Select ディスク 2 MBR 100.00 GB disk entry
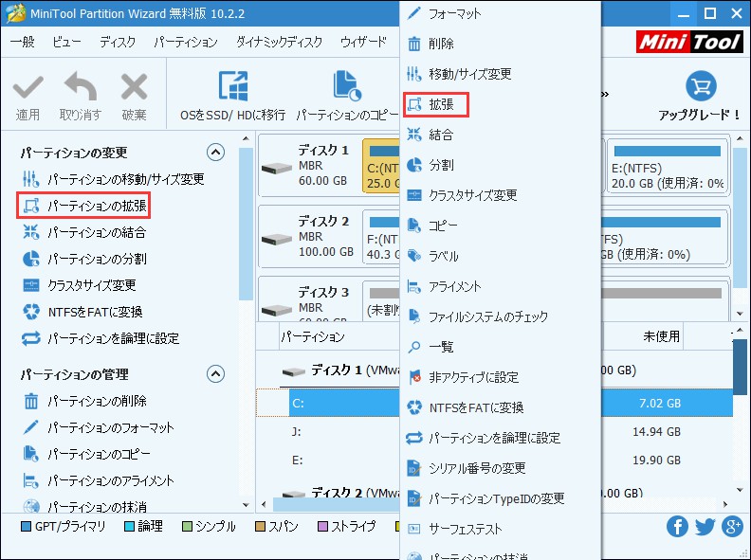Viewport: 751px width, 560px height. click(309, 237)
